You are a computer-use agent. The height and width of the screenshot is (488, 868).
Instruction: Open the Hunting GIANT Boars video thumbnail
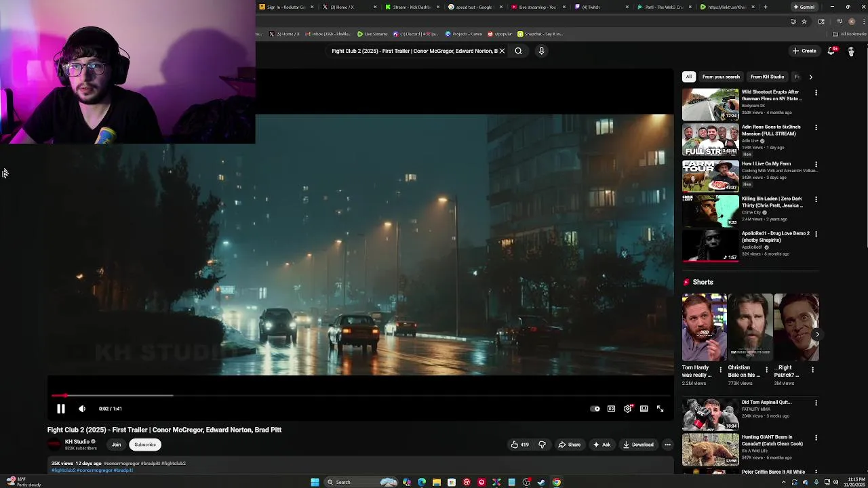pos(710,449)
